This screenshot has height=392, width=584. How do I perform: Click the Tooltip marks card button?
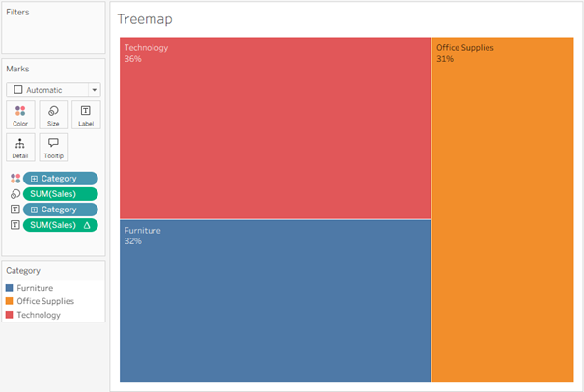pos(52,147)
